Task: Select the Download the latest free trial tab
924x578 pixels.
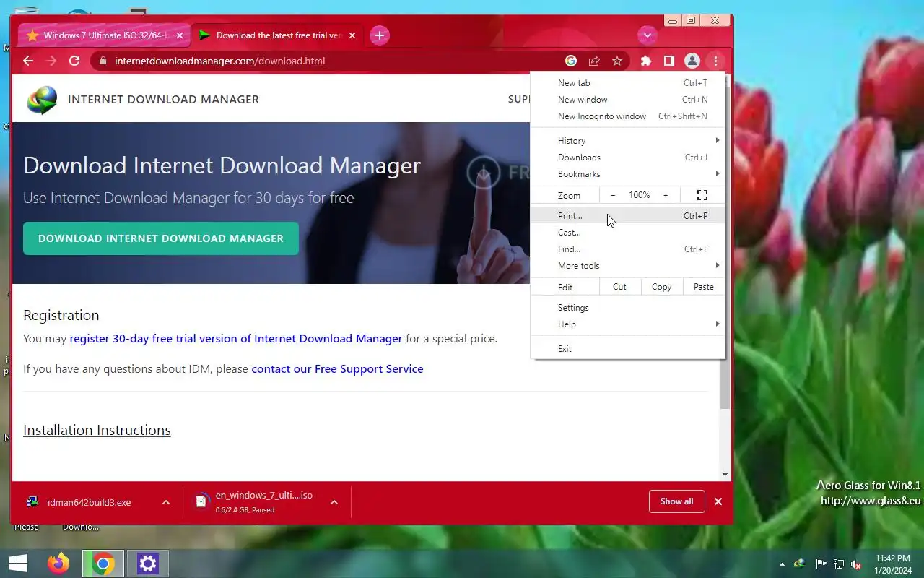Action: coord(278,35)
